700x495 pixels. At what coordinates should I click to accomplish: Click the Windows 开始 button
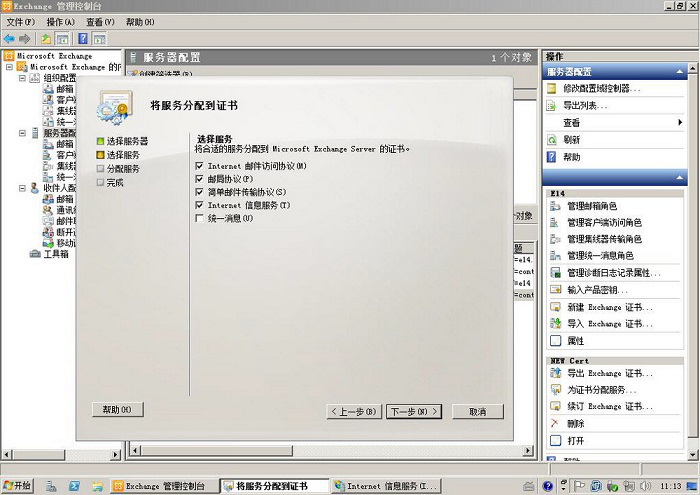click(17, 486)
